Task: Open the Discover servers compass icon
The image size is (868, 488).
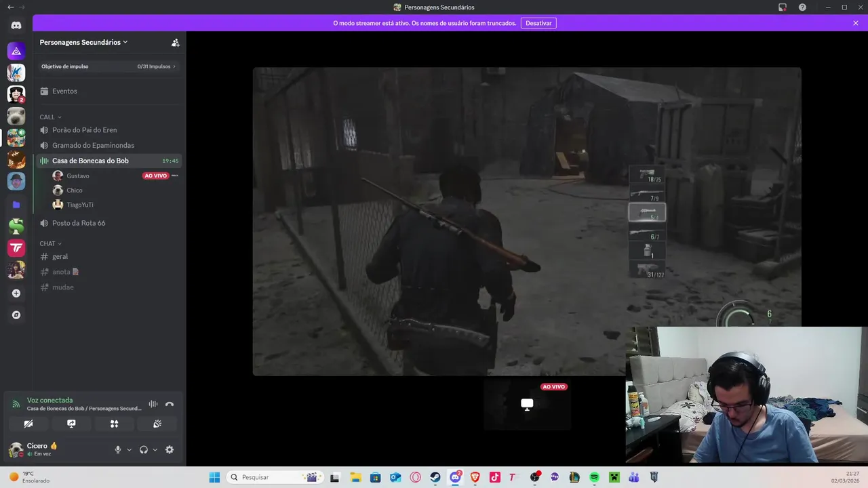Action: click(16, 315)
